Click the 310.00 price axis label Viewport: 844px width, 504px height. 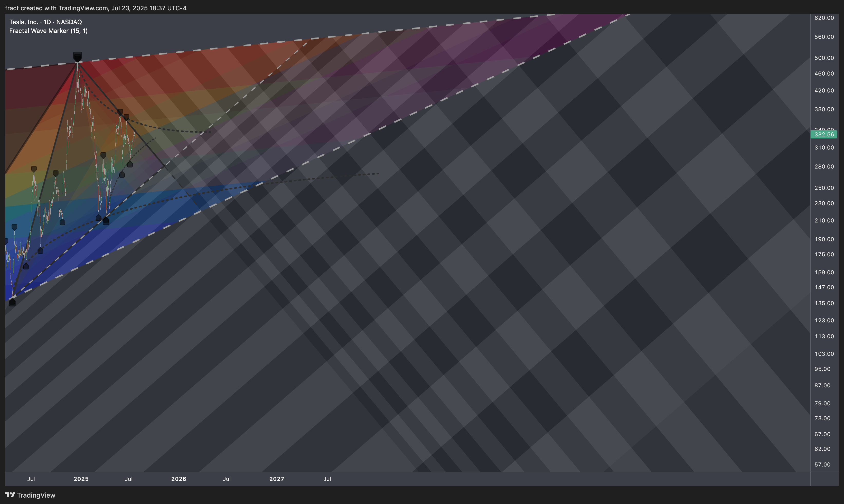pos(824,147)
